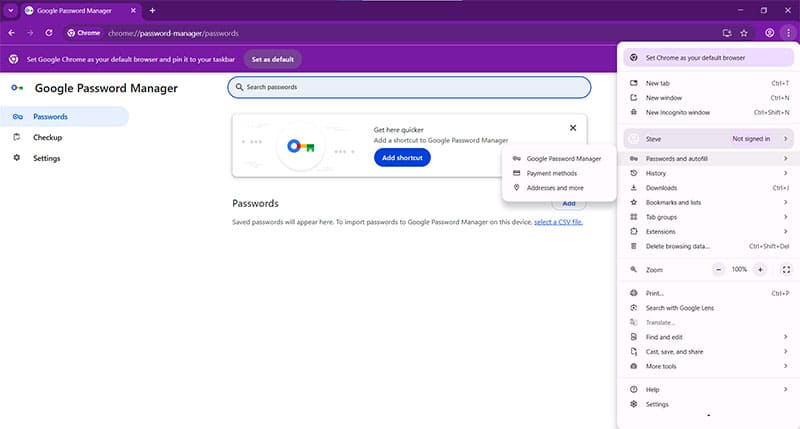Open a New Incognito window
This screenshot has height=429, width=800.
pos(708,112)
